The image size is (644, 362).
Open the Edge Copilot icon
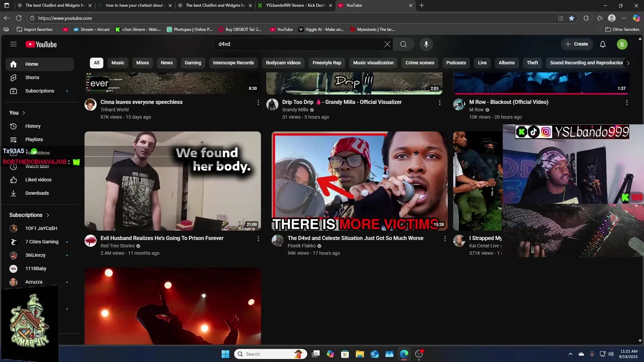tap(636, 18)
